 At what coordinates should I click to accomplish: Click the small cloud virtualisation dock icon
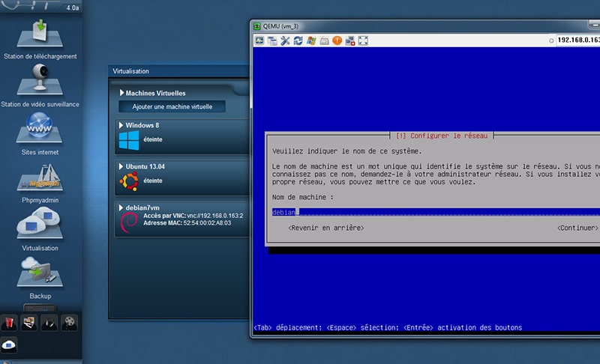tap(8, 346)
